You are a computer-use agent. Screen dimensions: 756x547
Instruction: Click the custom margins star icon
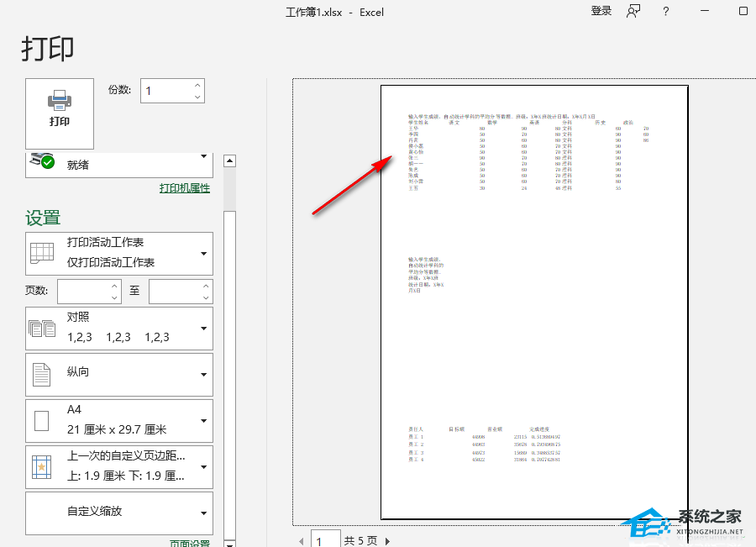41,467
